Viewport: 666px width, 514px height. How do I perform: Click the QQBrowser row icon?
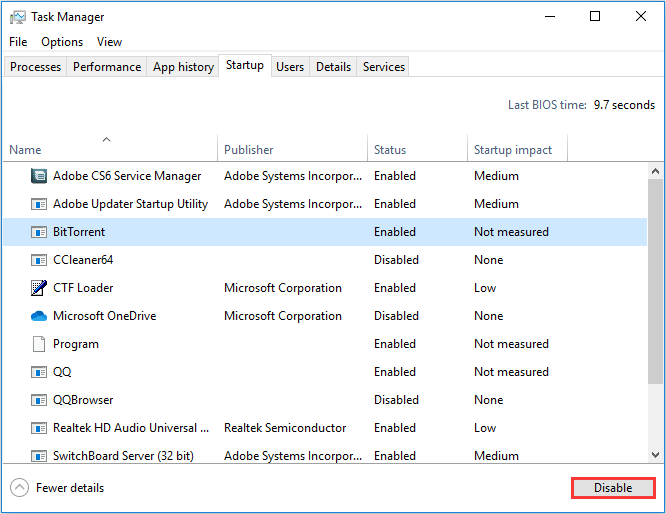click(x=39, y=400)
